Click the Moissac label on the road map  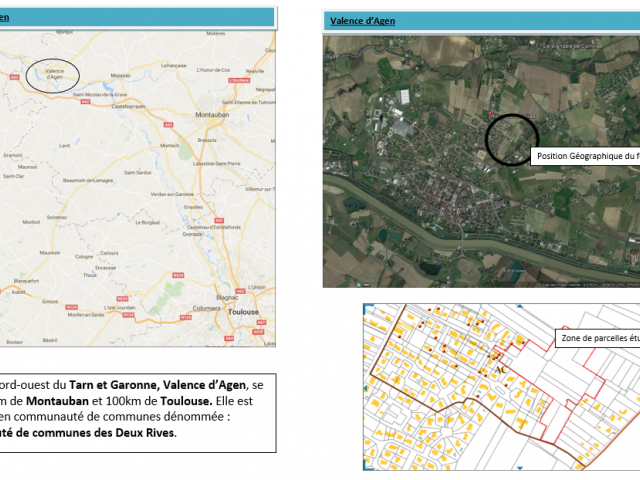click(121, 75)
